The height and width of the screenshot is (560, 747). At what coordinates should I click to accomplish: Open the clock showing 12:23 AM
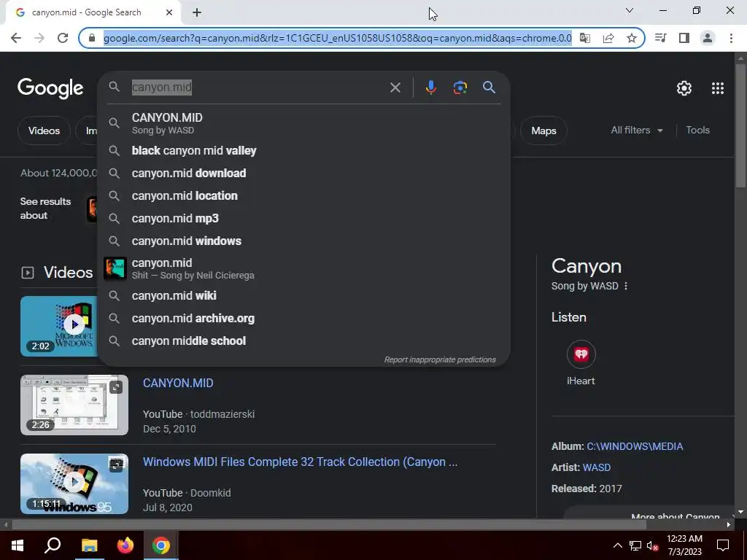point(684,545)
